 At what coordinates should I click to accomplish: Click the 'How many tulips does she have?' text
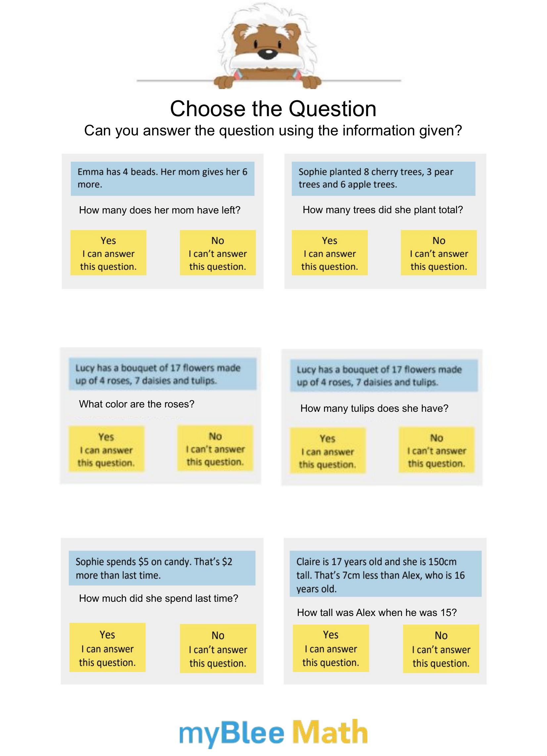[x=374, y=408]
